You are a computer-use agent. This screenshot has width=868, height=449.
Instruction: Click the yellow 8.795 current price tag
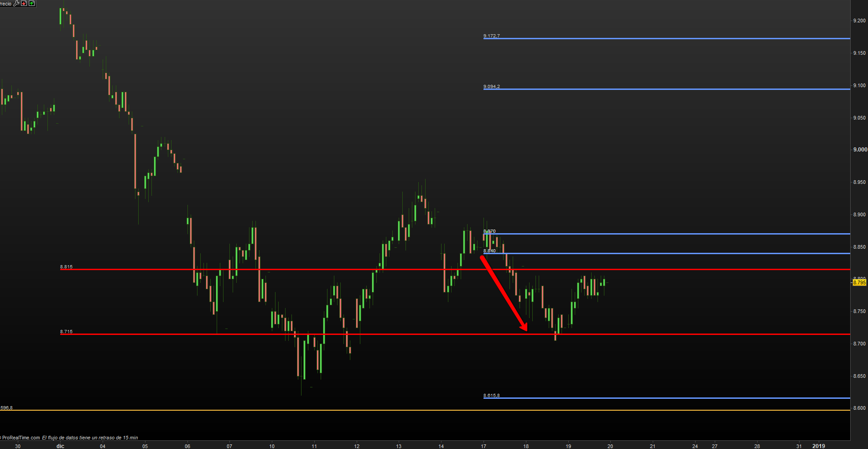[x=859, y=283]
